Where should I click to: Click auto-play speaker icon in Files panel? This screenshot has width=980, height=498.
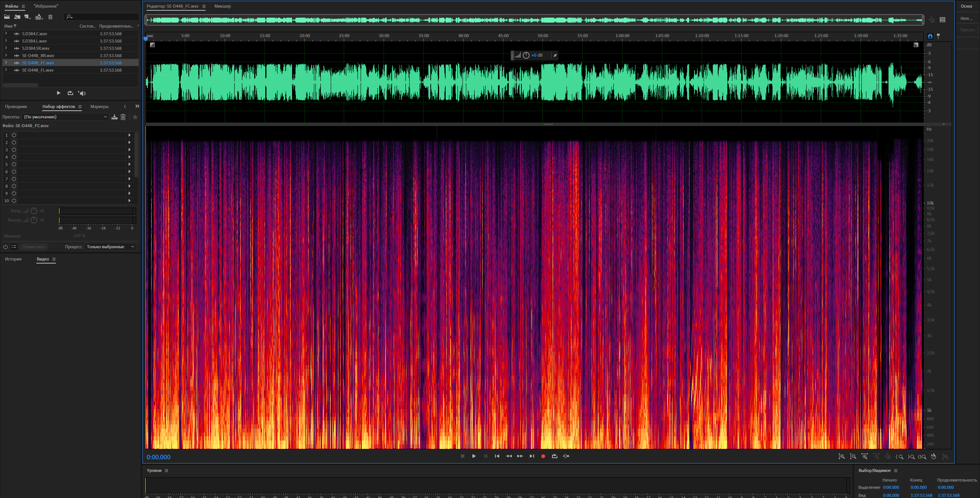coord(82,93)
